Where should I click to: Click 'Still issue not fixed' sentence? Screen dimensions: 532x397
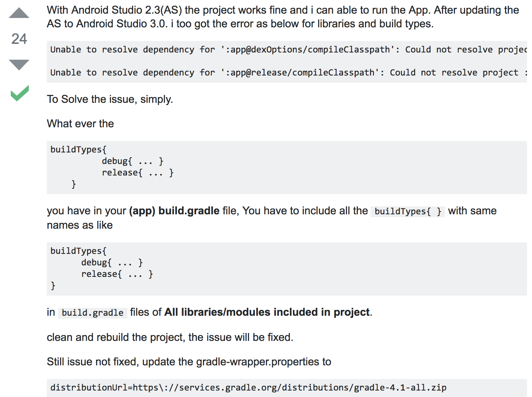coord(189,362)
